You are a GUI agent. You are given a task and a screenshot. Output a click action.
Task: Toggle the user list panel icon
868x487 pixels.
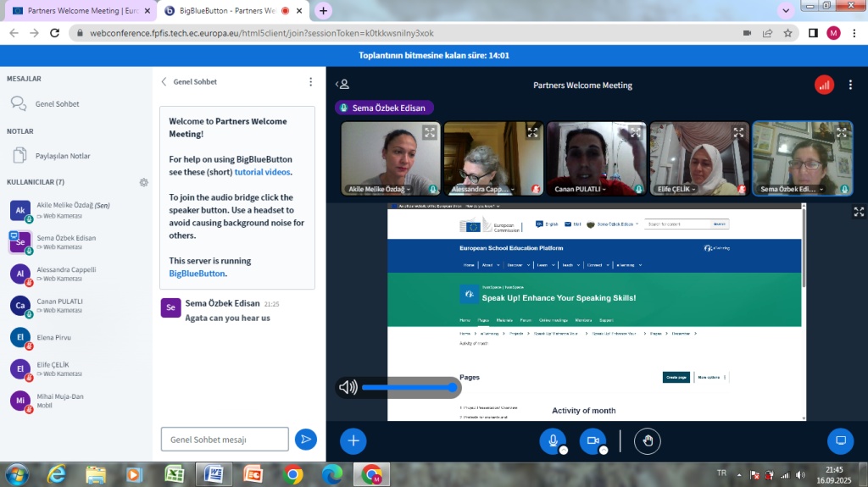(342, 85)
